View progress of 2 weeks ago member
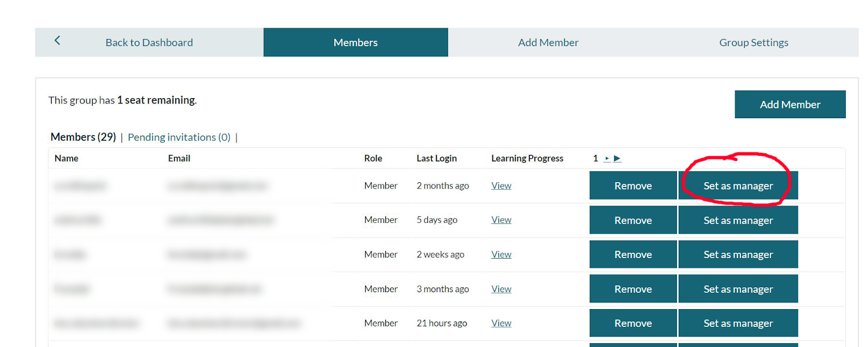Viewport: 868px width, 347px height. pos(501,254)
